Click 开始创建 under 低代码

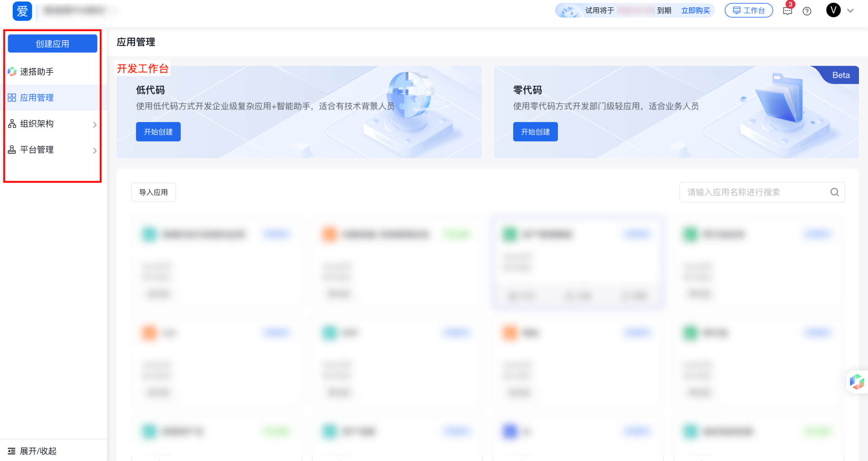(x=158, y=132)
